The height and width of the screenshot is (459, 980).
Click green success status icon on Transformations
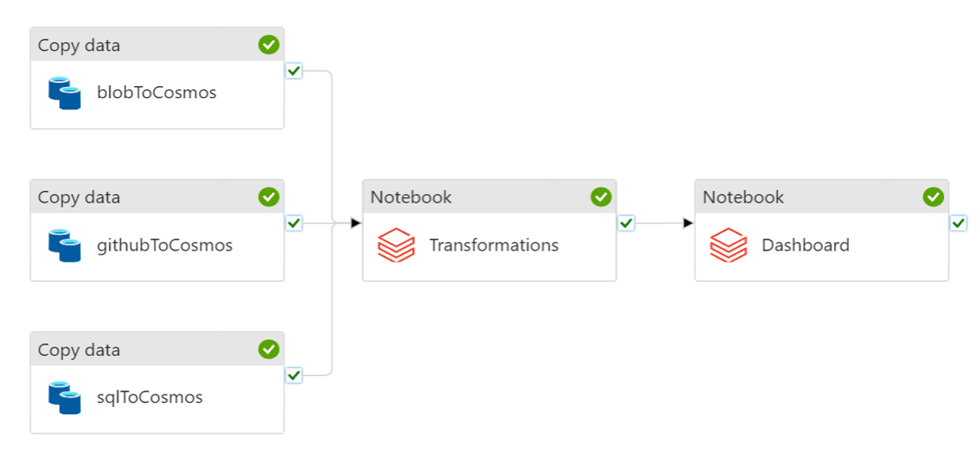point(601,197)
